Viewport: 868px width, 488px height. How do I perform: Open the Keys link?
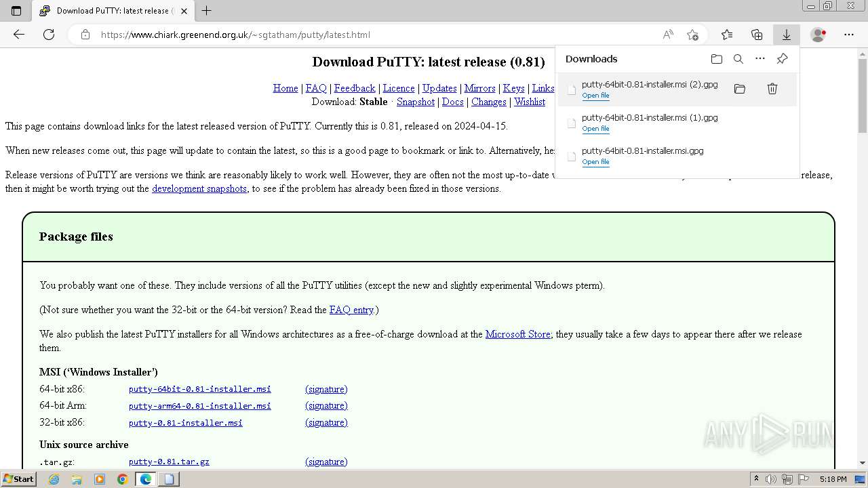(513, 88)
